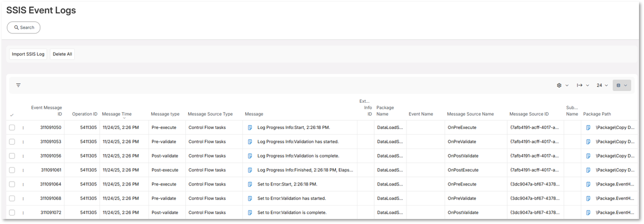Open message document icon for row 311091053
The image size is (644, 224).
tap(250, 142)
